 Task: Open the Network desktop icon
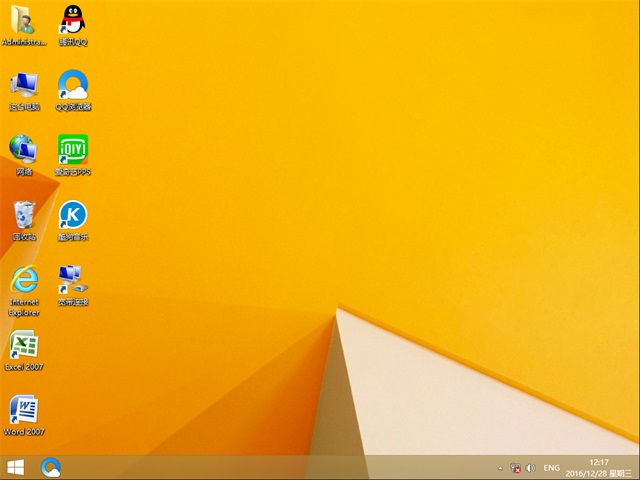coord(23,150)
